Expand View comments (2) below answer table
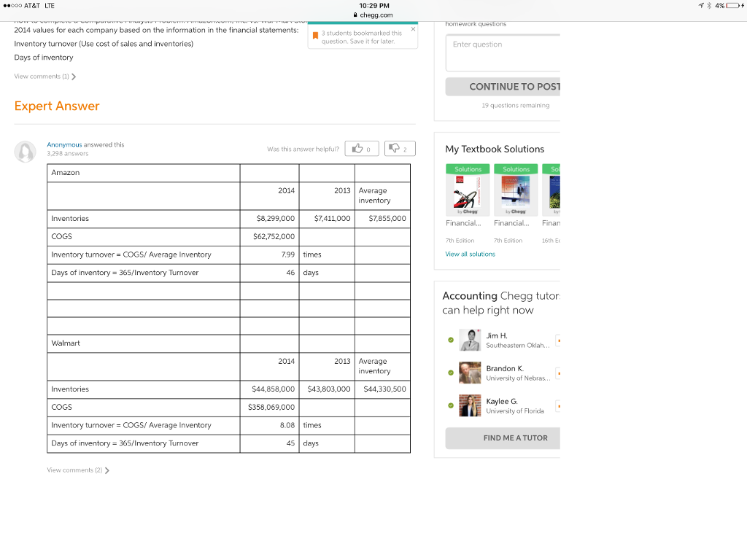This screenshot has width=747, height=560. [x=78, y=470]
